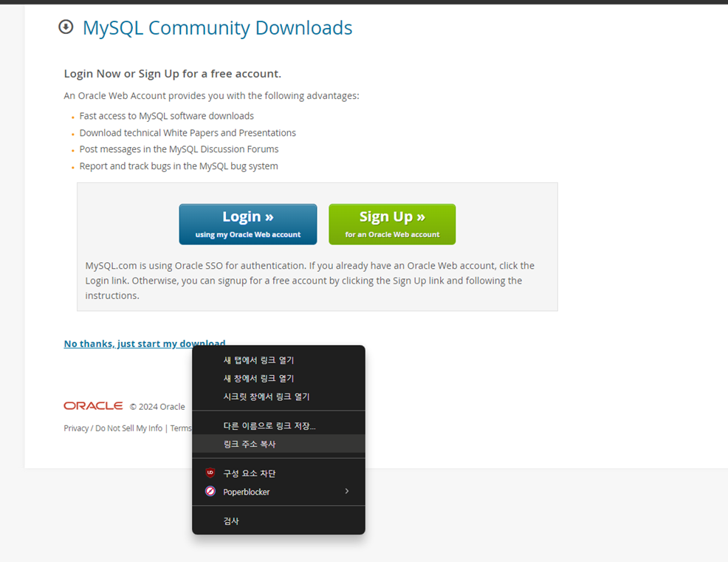Select '다른 이름으로 링크 저장...' option
Viewport: 728px width, 562px height.
278,425
